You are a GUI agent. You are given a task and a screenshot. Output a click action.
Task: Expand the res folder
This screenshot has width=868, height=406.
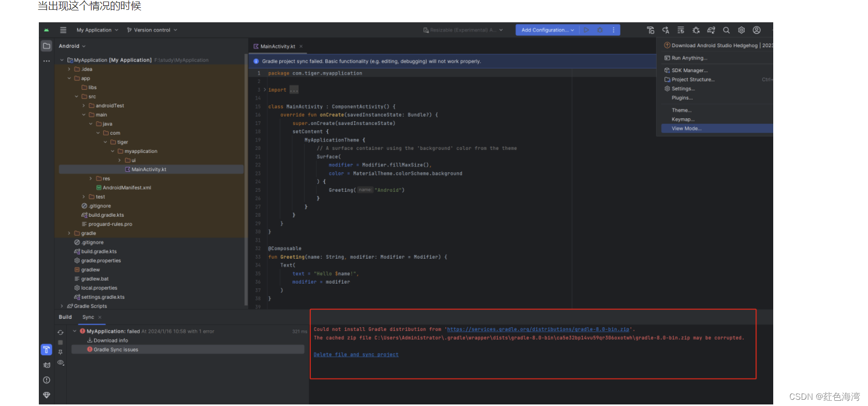[91, 178]
